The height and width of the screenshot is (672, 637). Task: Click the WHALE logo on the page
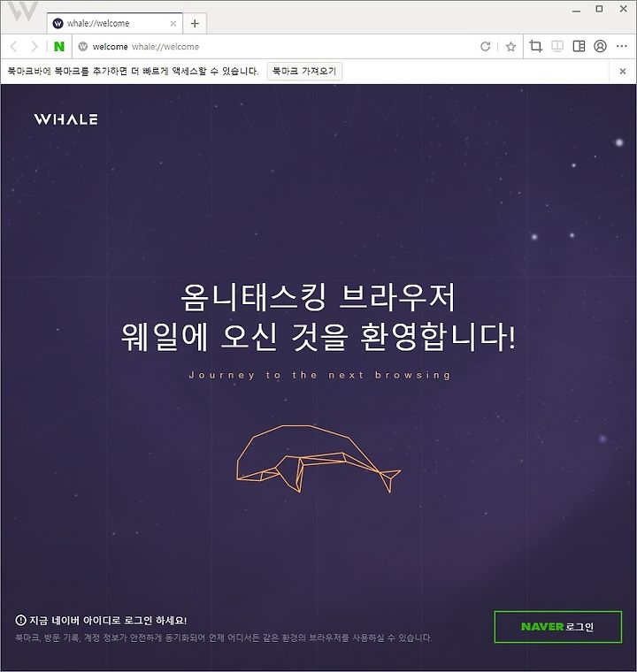coord(66,119)
